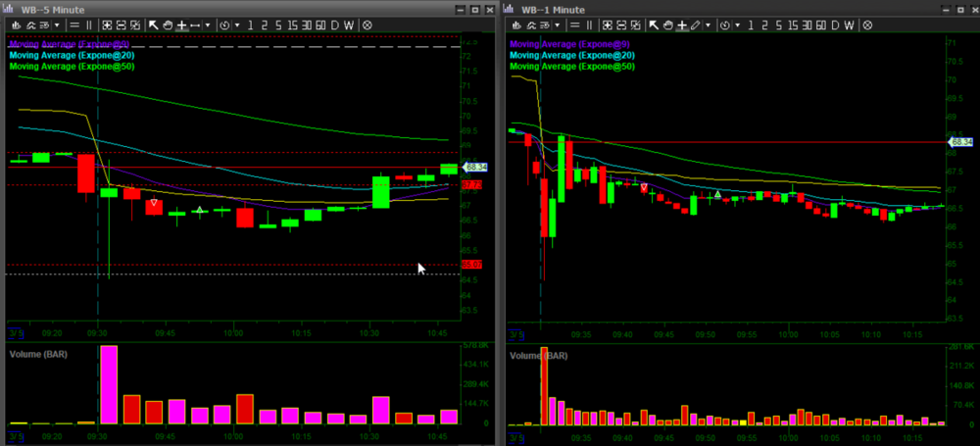Viewport: 980px width, 446px height.
Task: Select Weekly (W) interval in 5 Minute chart
Action: click(350, 25)
